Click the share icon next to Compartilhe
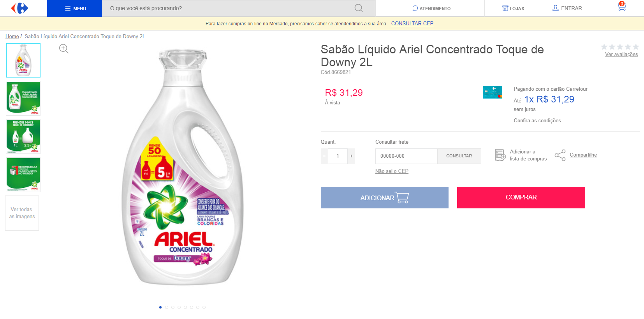The height and width of the screenshot is (319, 644). [560, 155]
